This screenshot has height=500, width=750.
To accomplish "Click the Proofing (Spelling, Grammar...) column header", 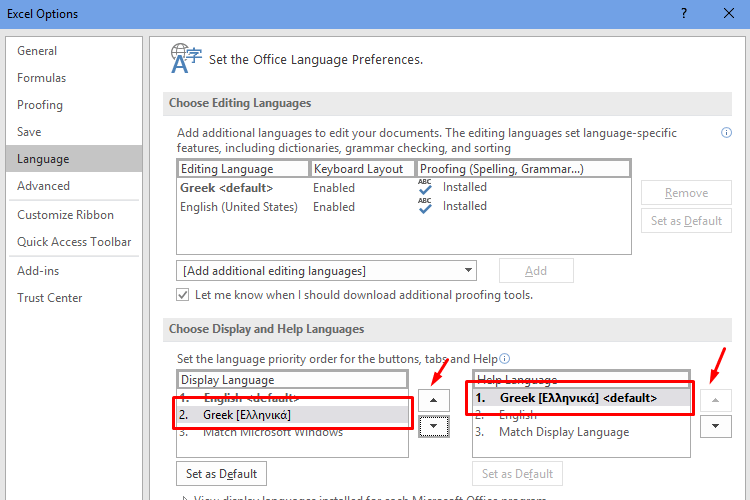I will tap(523, 169).
